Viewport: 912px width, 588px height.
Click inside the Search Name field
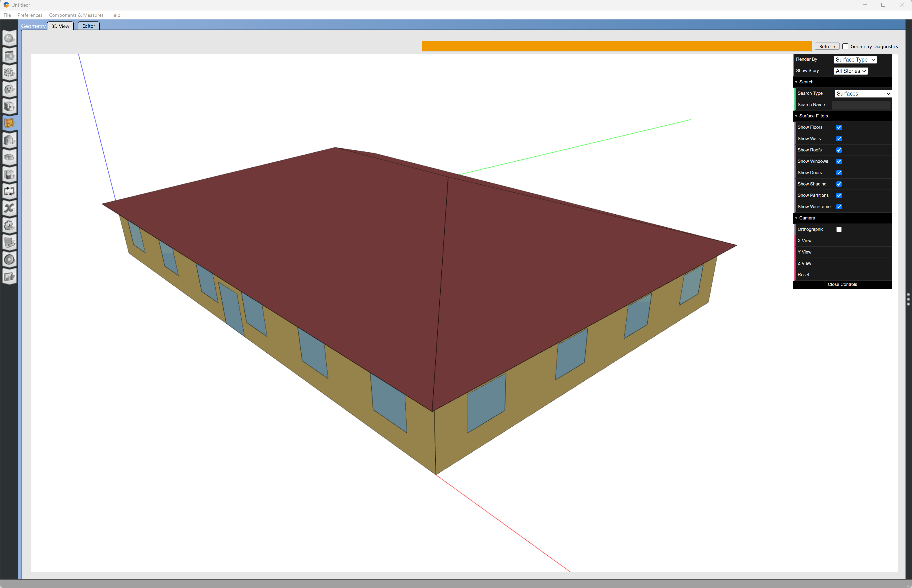(x=861, y=105)
